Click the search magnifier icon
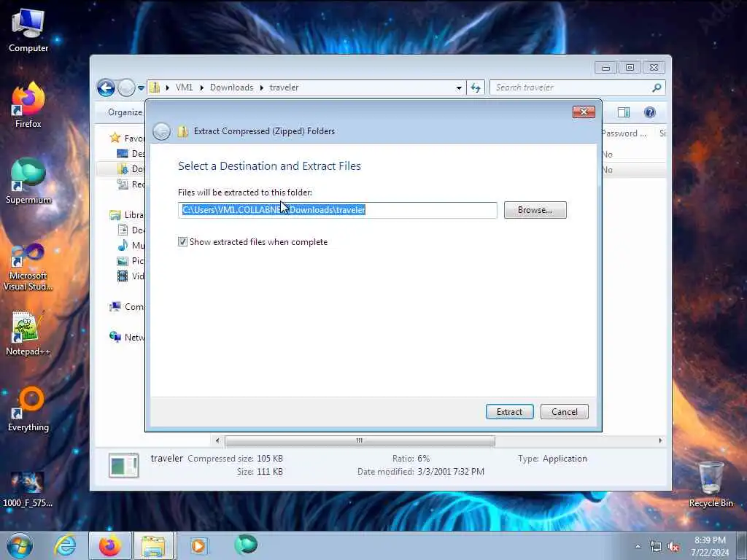 coord(657,87)
